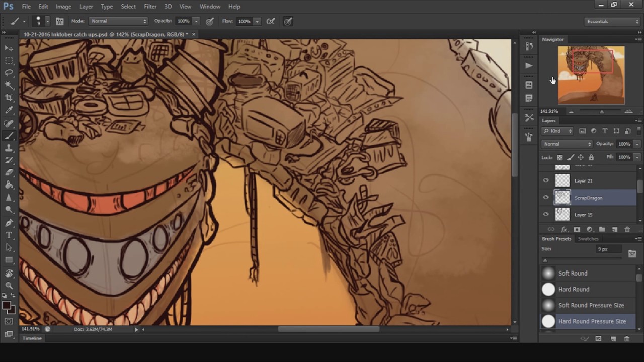Open the Flow slider dropdown
This screenshot has width=644, height=362.
click(257, 21)
